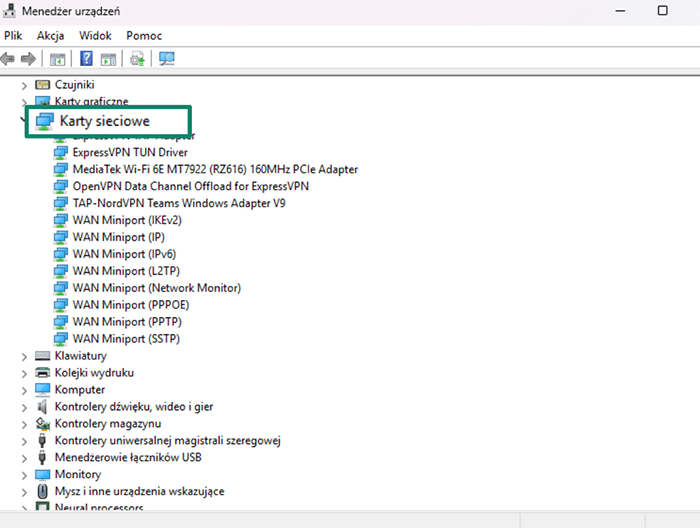Click the blue Help question mark icon

point(87,59)
